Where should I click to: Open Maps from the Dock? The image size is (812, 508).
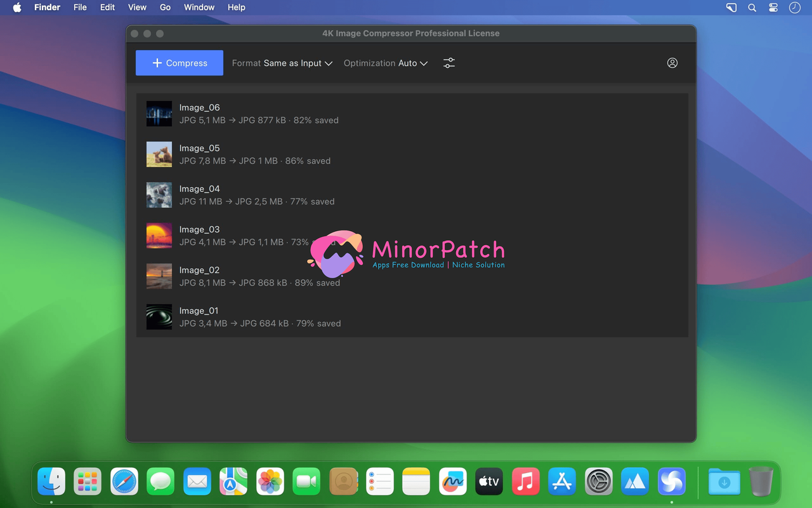233,482
